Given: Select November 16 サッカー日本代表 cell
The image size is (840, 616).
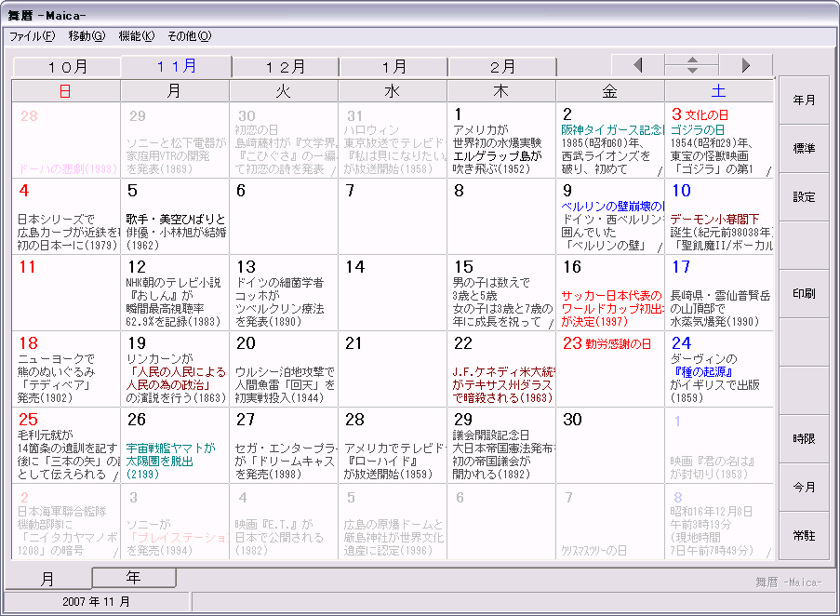Looking at the screenshot, I should [x=609, y=293].
